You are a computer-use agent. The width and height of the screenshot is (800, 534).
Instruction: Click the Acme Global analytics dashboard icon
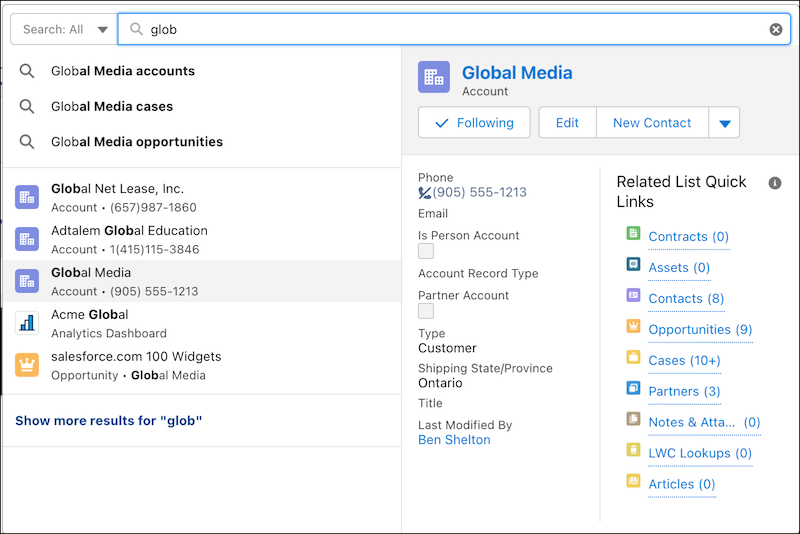click(27, 323)
